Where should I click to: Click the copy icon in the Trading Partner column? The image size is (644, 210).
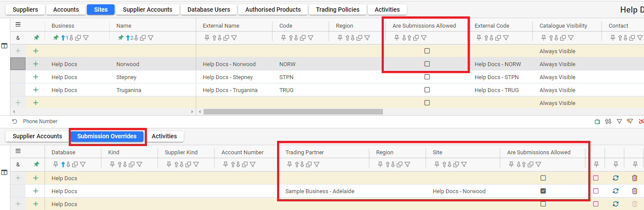point(309,164)
